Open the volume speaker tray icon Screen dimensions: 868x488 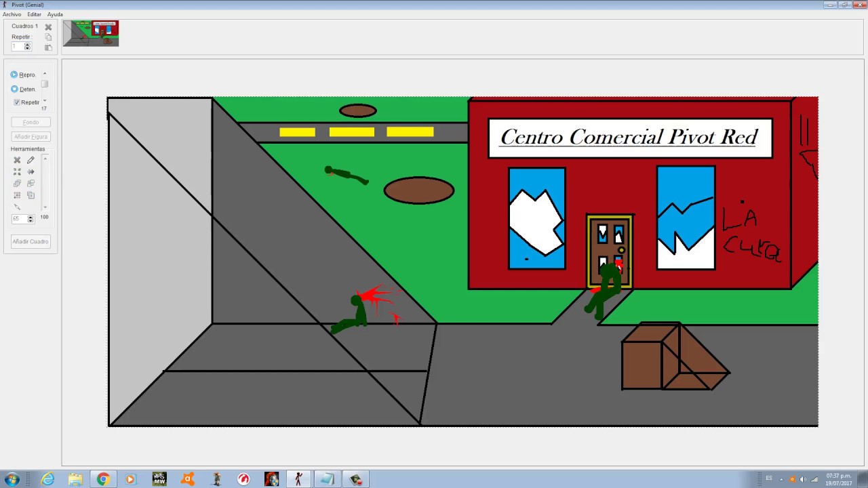click(803, 479)
